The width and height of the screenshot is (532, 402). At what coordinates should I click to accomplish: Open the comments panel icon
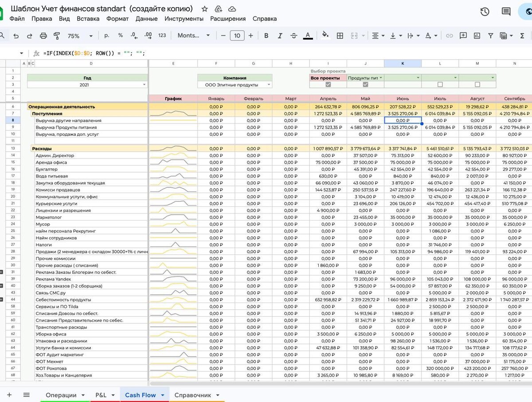pyautogui.click(x=506, y=12)
